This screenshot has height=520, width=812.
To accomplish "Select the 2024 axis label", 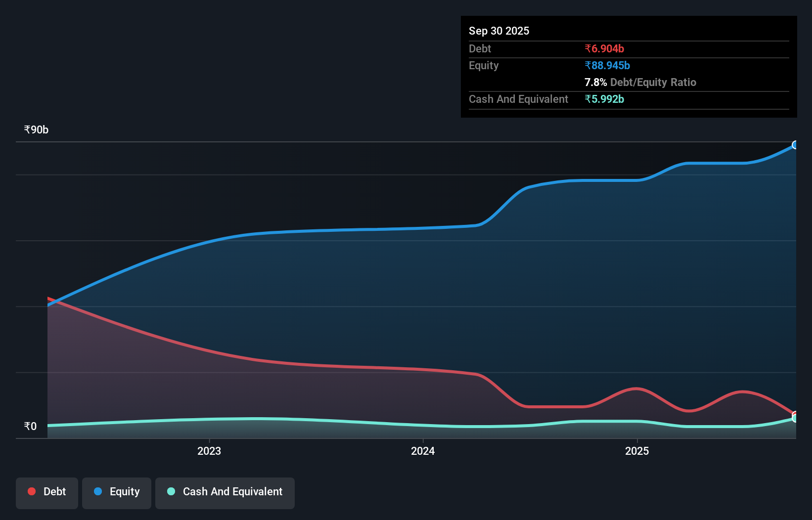I will 423,451.
